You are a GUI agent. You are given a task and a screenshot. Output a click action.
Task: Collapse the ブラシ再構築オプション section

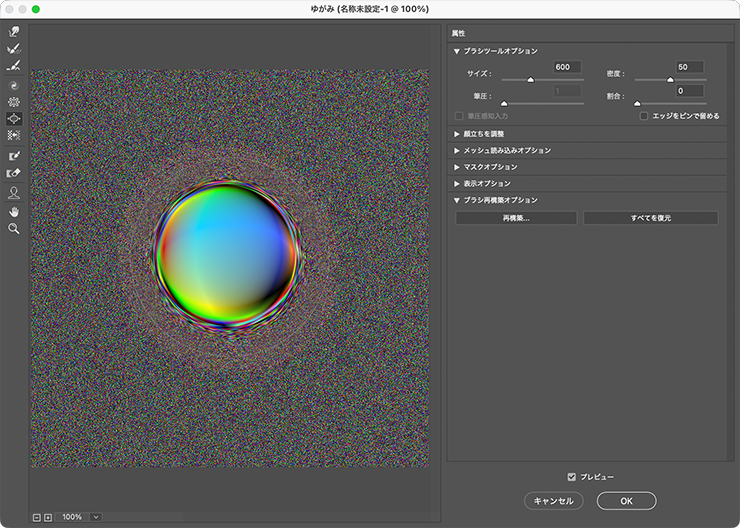pos(456,200)
